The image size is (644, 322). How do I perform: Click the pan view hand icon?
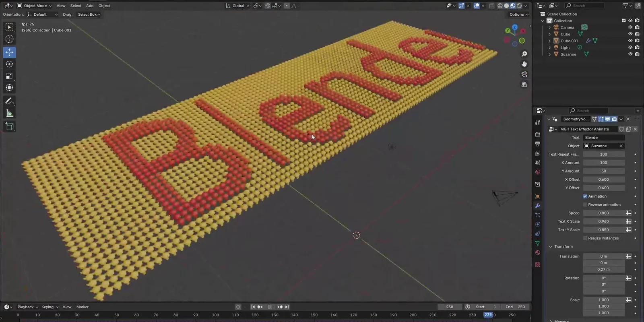524,64
